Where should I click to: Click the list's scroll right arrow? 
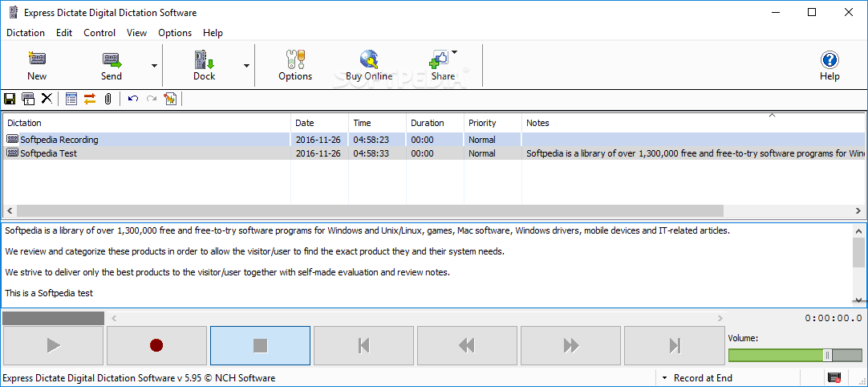pos(858,210)
